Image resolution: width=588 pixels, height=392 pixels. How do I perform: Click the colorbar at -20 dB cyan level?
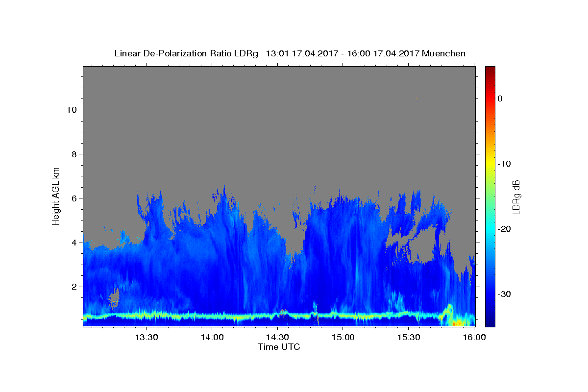coord(490,229)
